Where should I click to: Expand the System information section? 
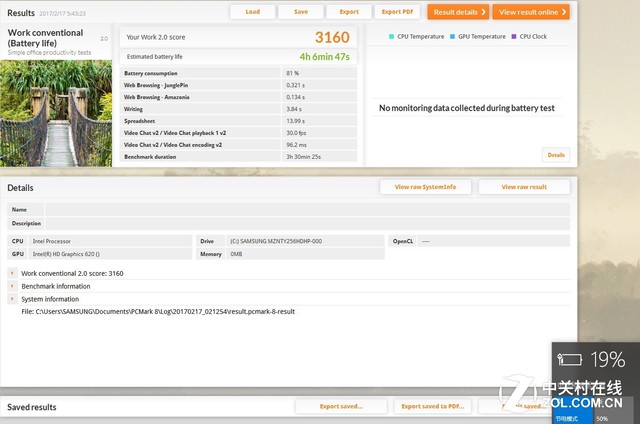12,298
